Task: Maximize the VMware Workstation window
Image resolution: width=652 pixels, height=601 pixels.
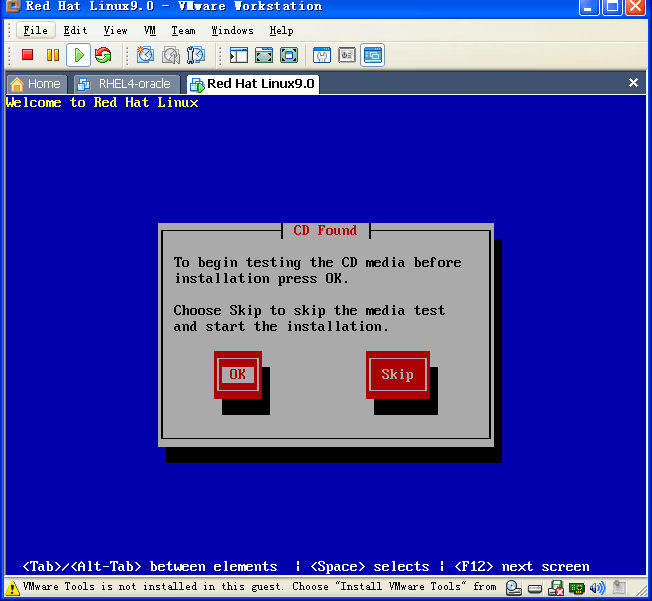Action: (612, 7)
